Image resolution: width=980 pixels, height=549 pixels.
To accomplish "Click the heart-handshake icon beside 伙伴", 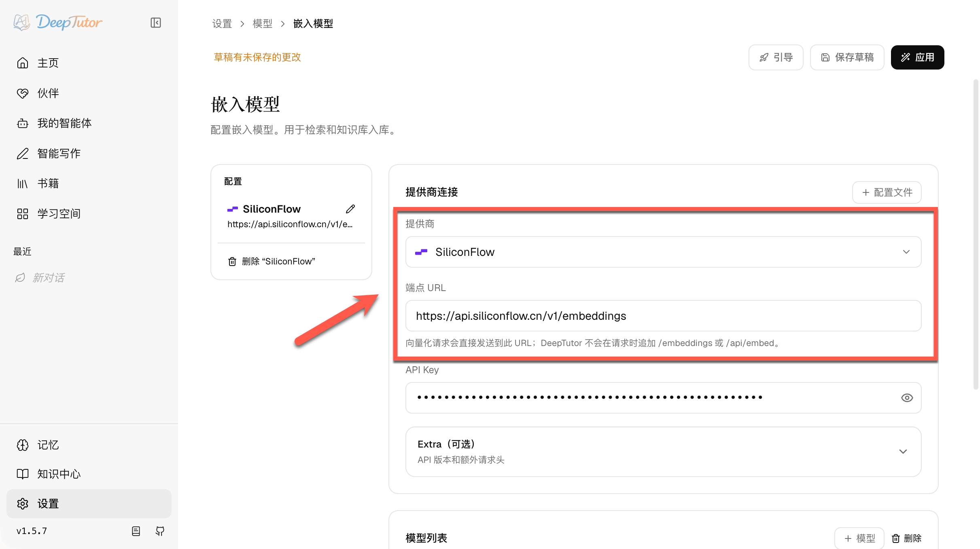I will click(x=23, y=93).
